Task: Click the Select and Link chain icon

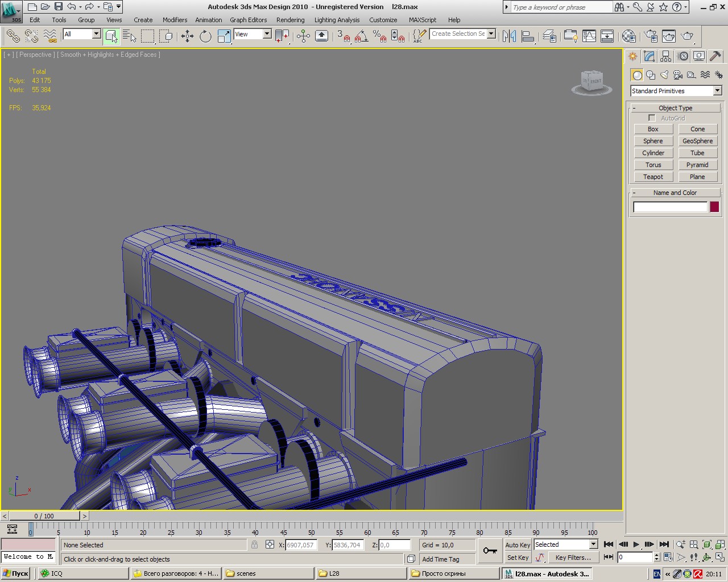Action: (x=13, y=36)
